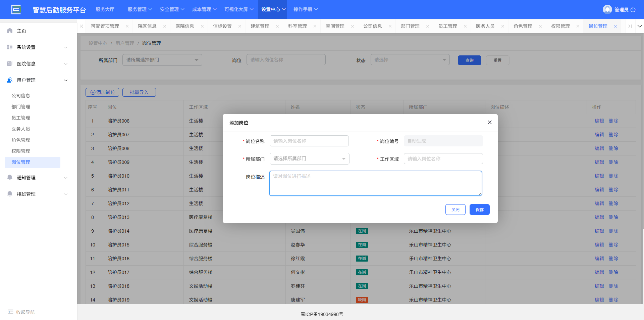The width and height of the screenshot is (644, 320).
Task: Close the 院区信息 tab
Action: click(x=165, y=26)
